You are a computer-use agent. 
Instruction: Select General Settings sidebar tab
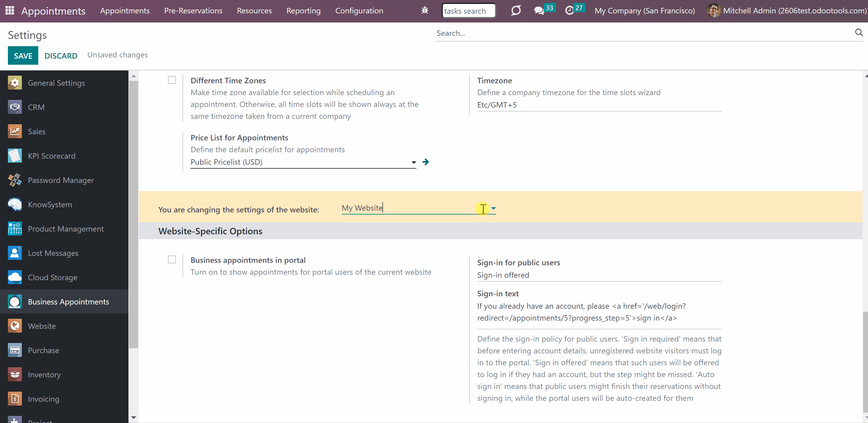click(64, 83)
